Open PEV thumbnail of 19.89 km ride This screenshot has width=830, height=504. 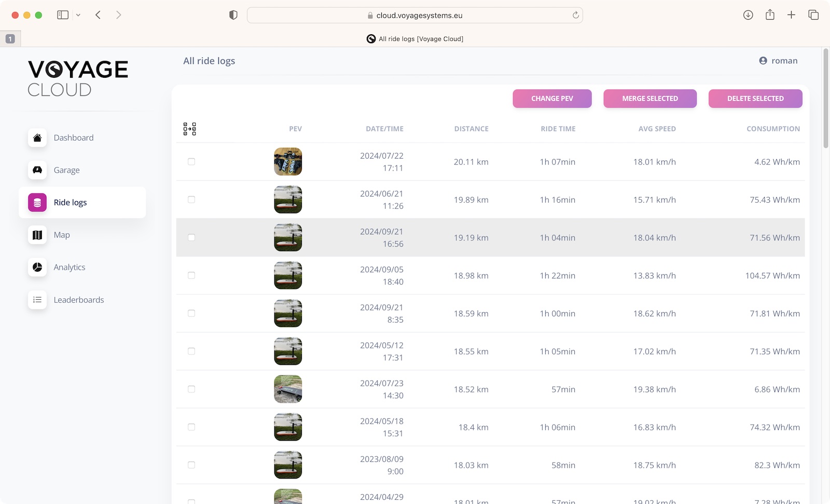click(x=288, y=200)
